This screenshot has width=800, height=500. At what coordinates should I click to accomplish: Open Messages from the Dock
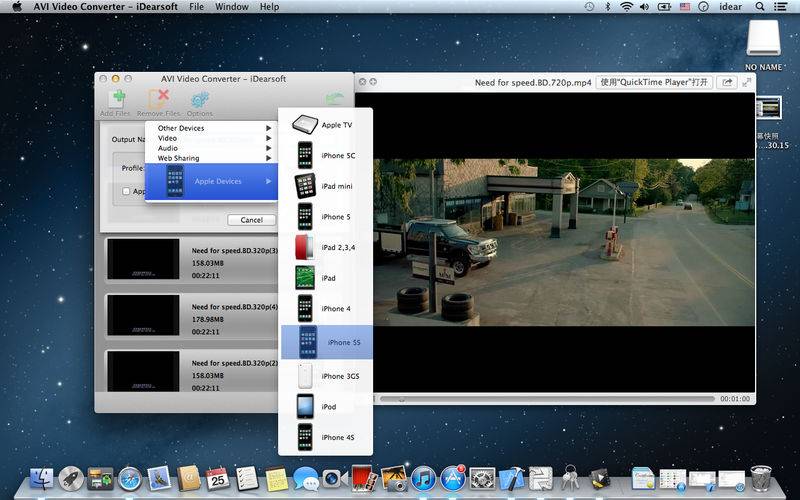tap(305, 479)
